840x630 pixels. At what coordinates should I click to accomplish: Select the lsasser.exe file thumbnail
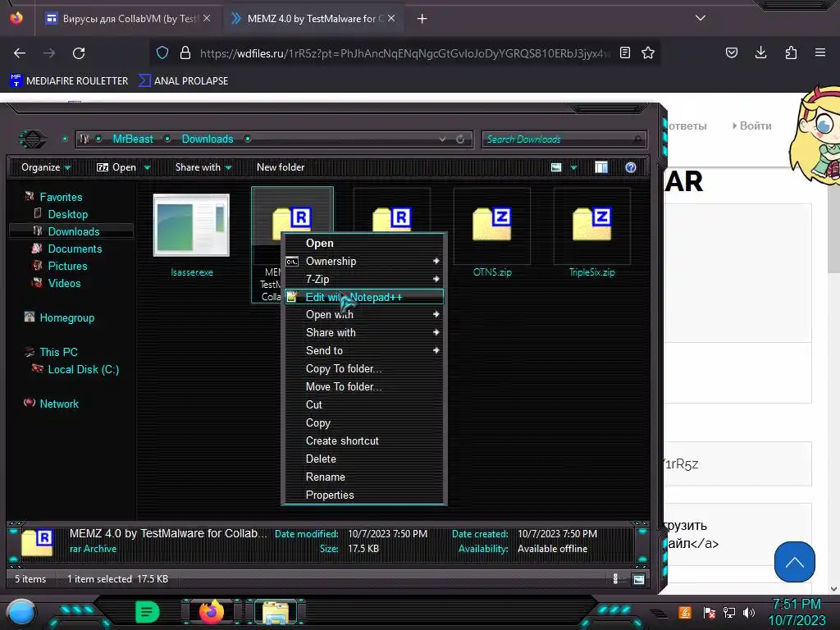point(191,225)
